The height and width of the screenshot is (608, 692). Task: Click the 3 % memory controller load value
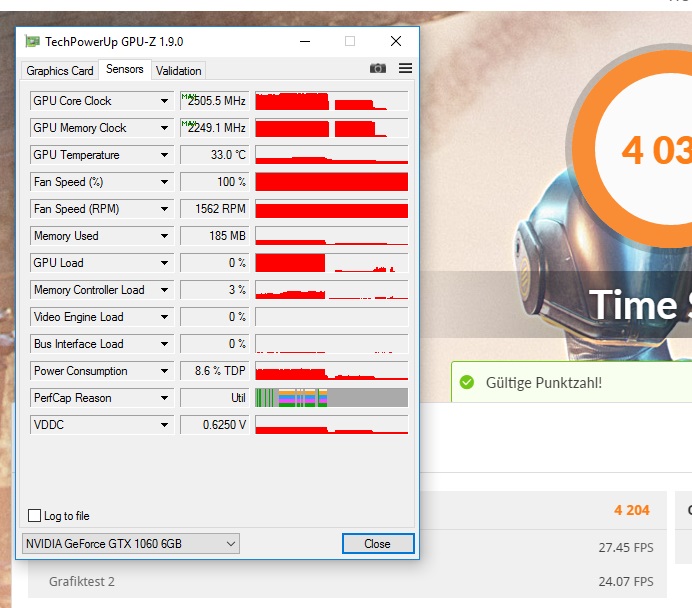(214, 290)
